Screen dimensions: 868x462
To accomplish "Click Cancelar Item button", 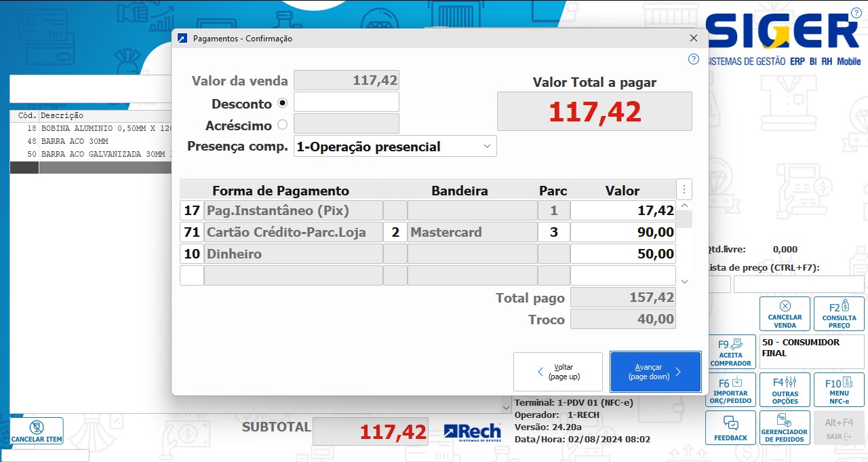I will pos(37,431).
